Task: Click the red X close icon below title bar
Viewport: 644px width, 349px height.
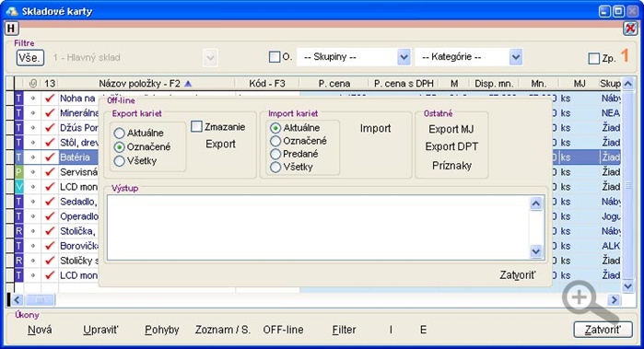Action: pos(630,29)
